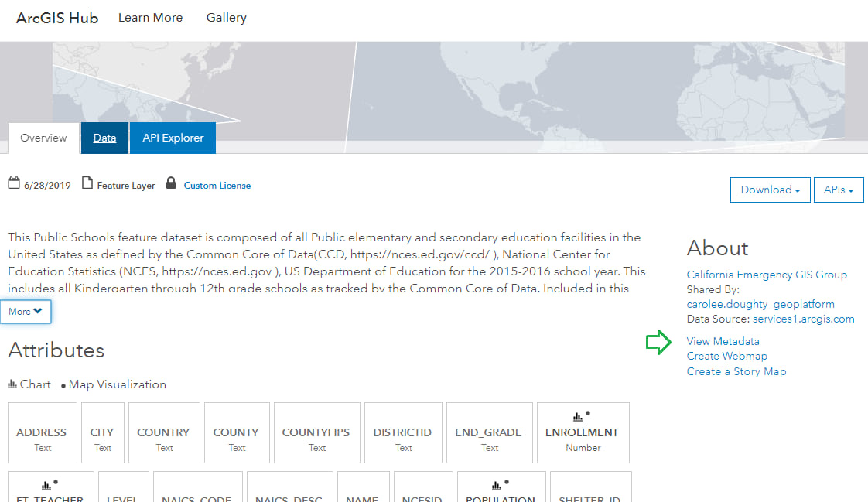
Task: Click the About heading
Action: tap(717, 248)
